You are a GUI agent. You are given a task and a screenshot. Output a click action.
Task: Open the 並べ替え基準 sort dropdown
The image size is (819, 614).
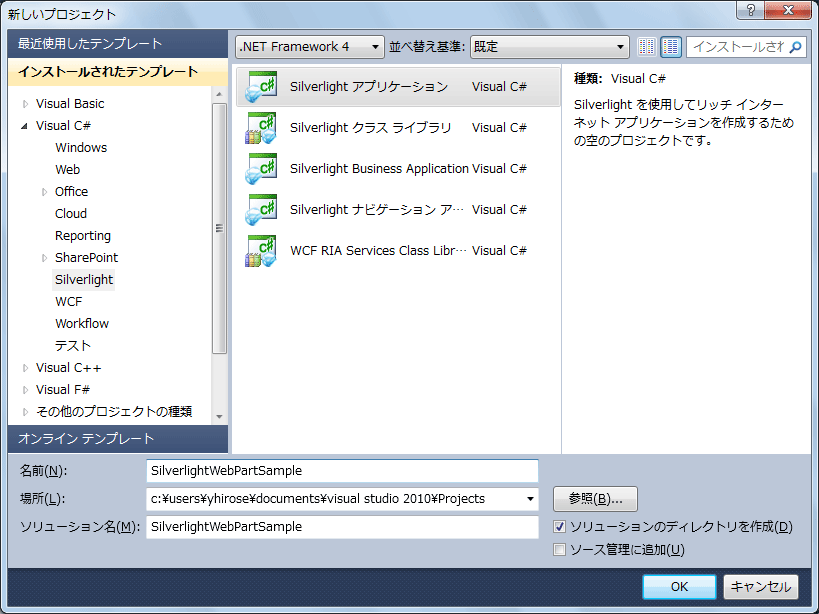pos(549,47)
